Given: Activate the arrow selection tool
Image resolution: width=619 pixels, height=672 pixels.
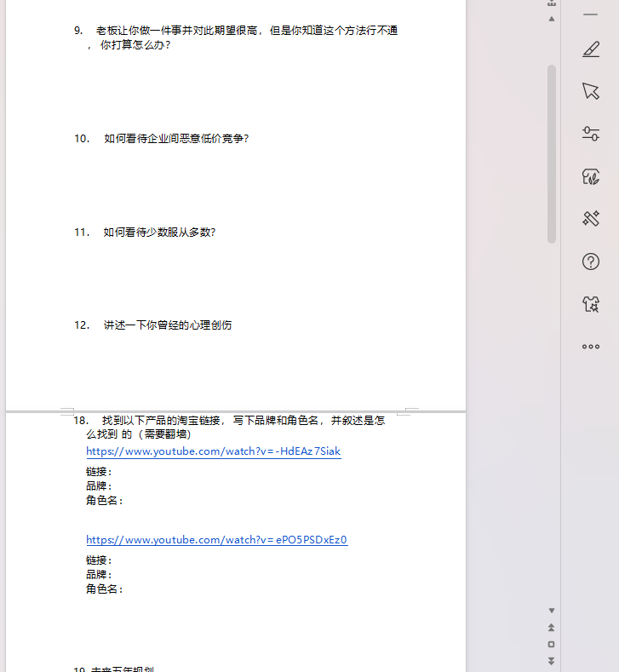Looking at the screenshot, I should point(590,91).
